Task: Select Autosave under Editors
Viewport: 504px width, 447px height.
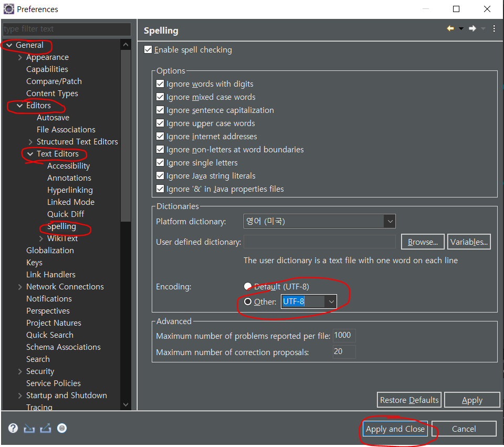Action: [53, 118]
